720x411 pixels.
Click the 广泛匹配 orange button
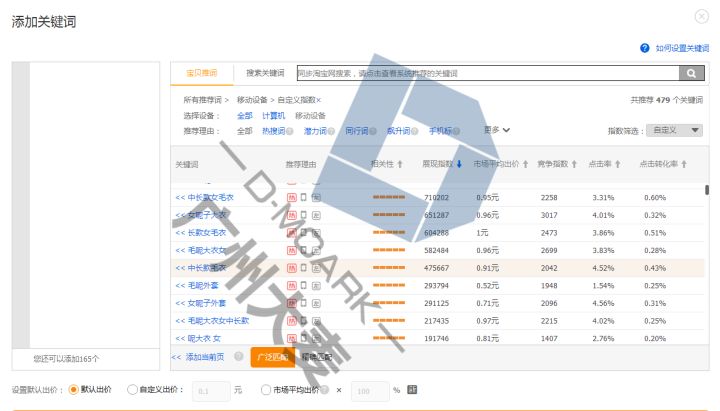pos(273,357)
